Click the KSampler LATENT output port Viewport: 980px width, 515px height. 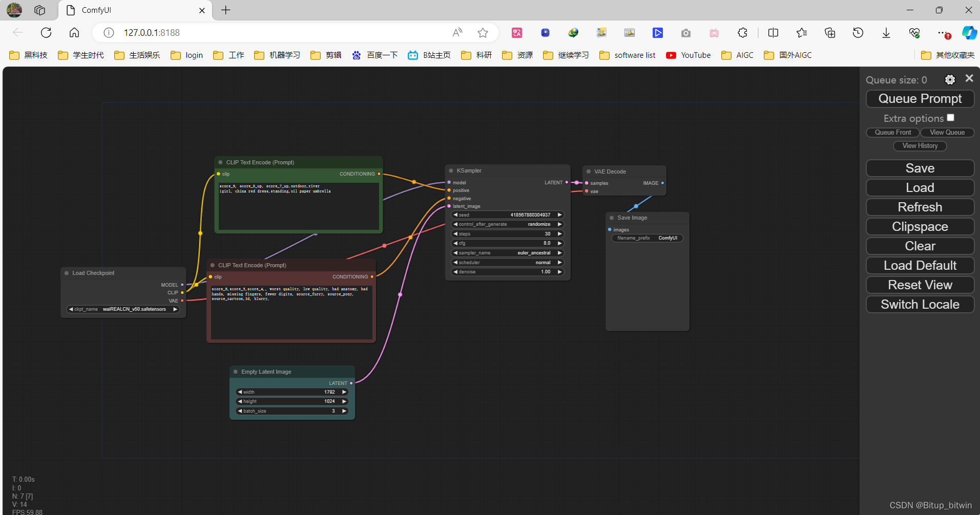pyautogui.click(x=567, y=182)
